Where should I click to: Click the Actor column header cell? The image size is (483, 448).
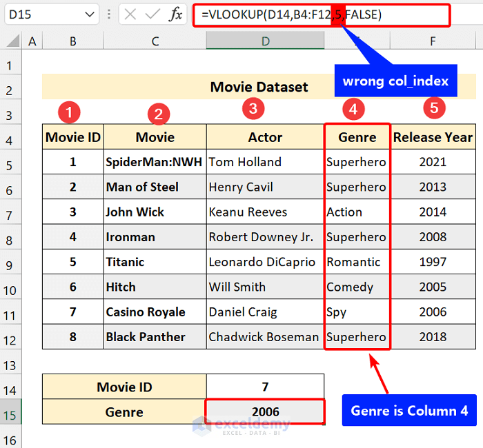[x=265, y=137]
